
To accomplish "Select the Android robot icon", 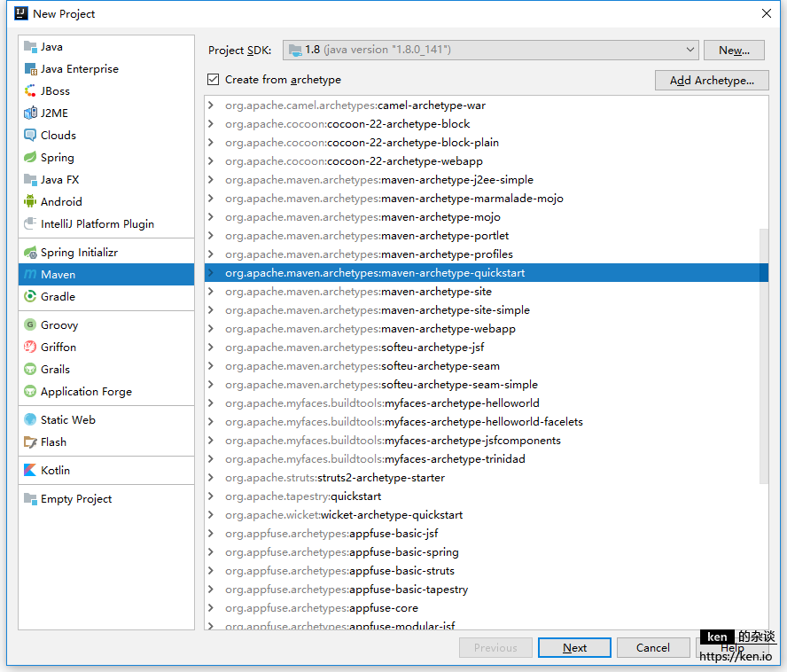I will click(x=30, y=201).
